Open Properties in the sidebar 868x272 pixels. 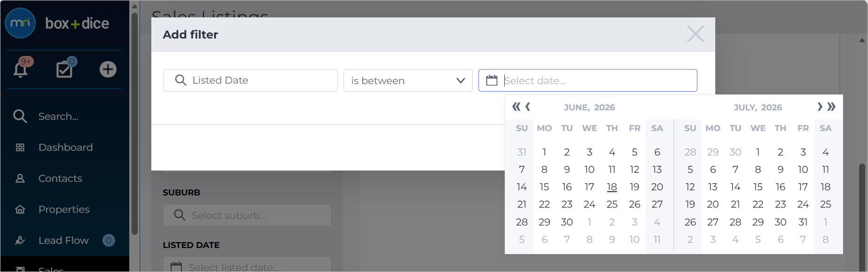click(64, 210)
